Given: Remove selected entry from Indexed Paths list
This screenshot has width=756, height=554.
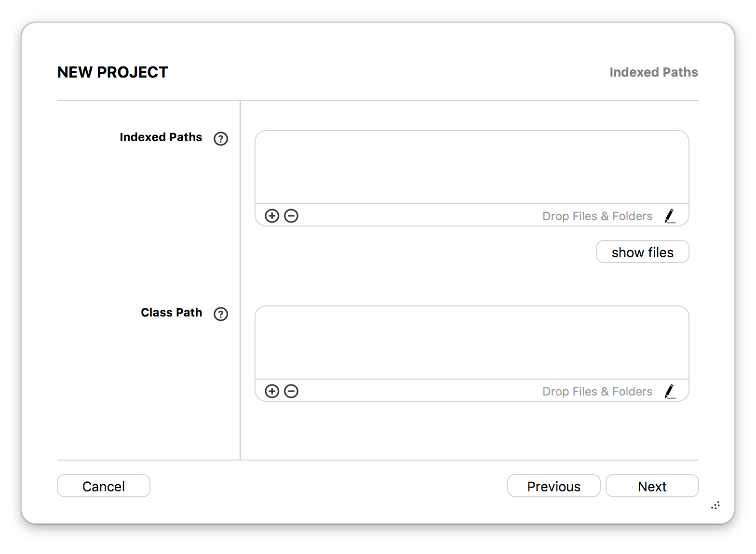Looking at the screenshot, I should (291, 216).
